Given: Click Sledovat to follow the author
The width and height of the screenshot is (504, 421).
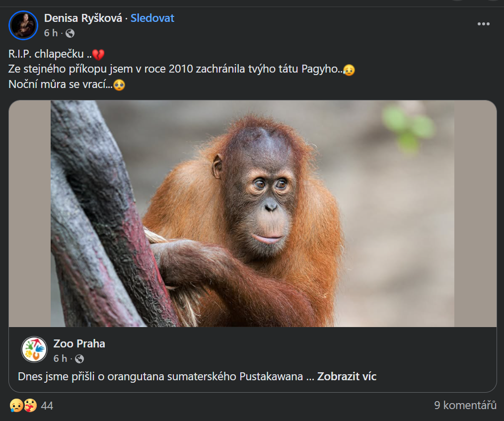Looking at the screenshot, I should point(152,18).
